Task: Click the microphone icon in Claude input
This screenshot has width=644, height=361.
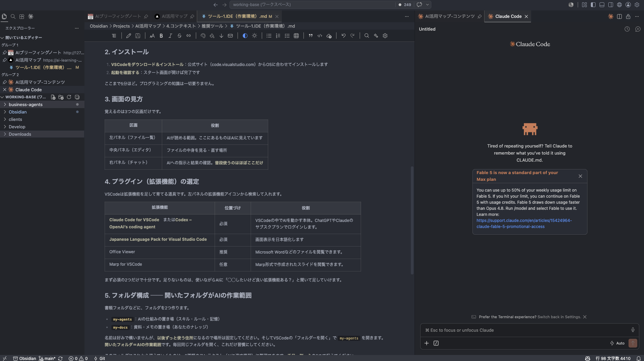Action: tap(633, 330)
